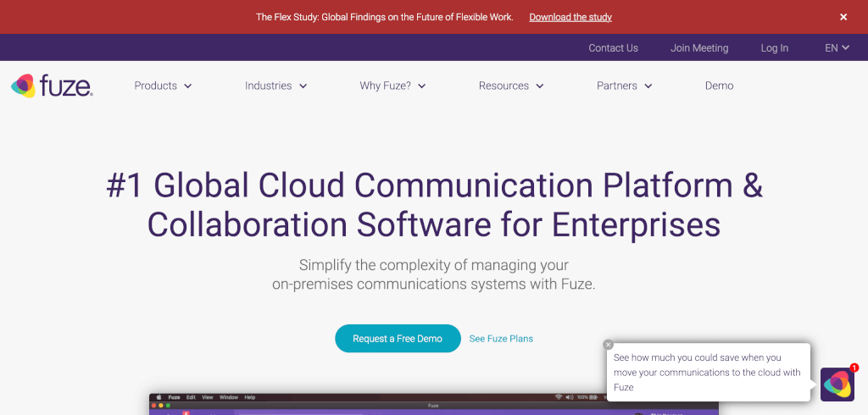Dismiss the red Flex Study banner
The image size is (868, 415).
pyautogui.click(x=843, y=17)
